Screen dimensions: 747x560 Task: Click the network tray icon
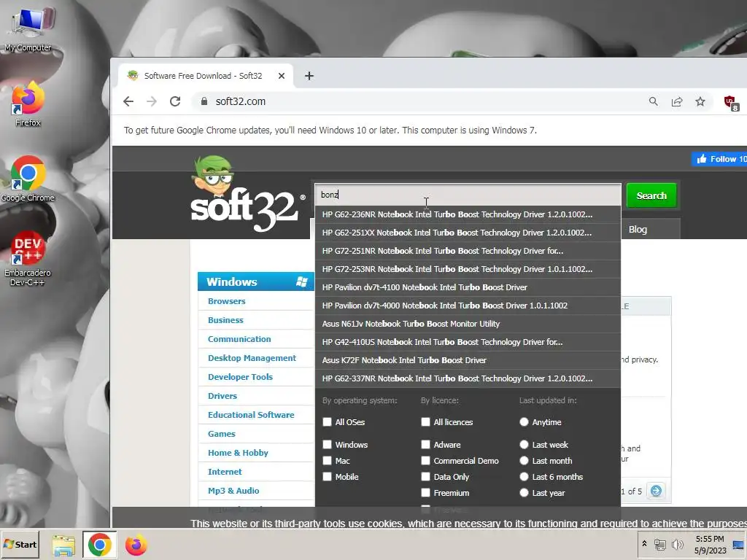click(659, 544)
